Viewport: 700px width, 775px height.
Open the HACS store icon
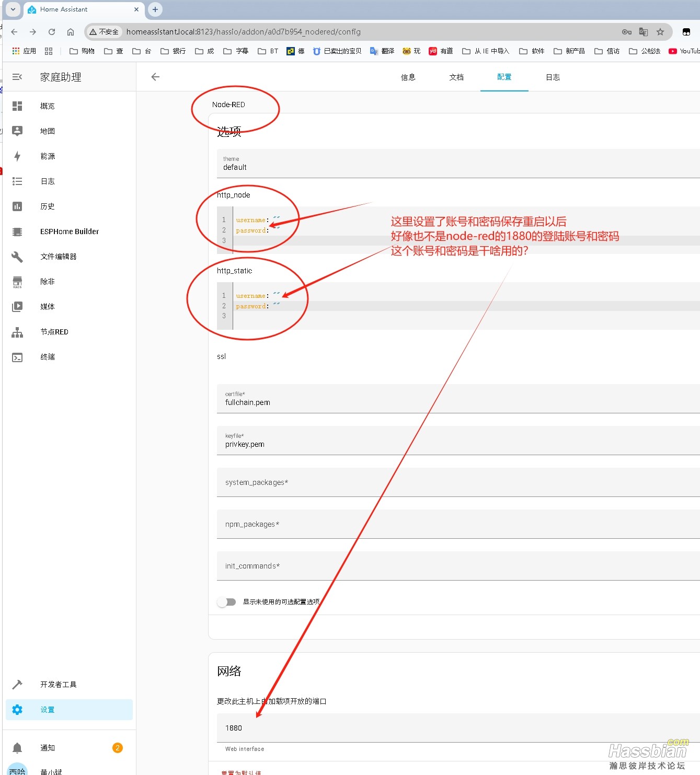[17, 282]
